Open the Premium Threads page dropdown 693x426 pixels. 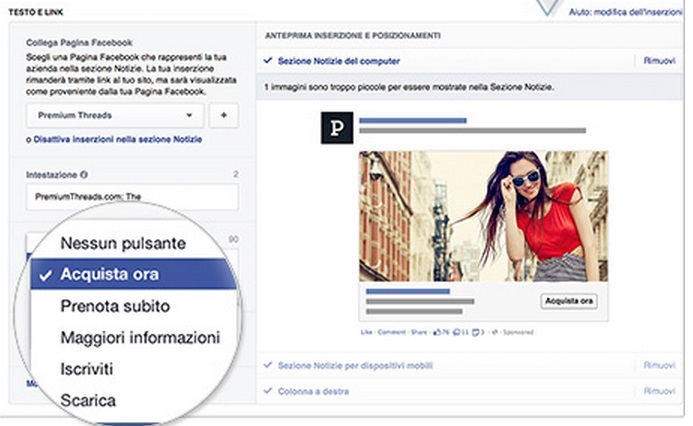(115, 116)
